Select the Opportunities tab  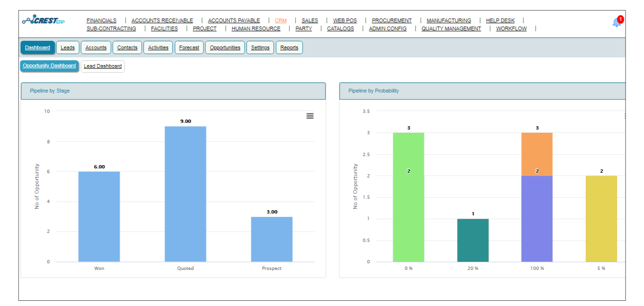pos(224,47)
